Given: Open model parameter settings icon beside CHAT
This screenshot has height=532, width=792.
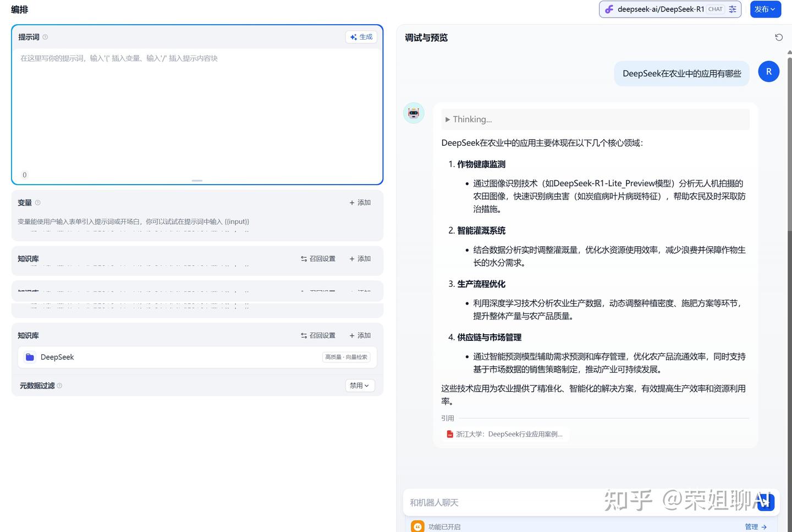Looking at the screenshot, I should click(733, 9).
